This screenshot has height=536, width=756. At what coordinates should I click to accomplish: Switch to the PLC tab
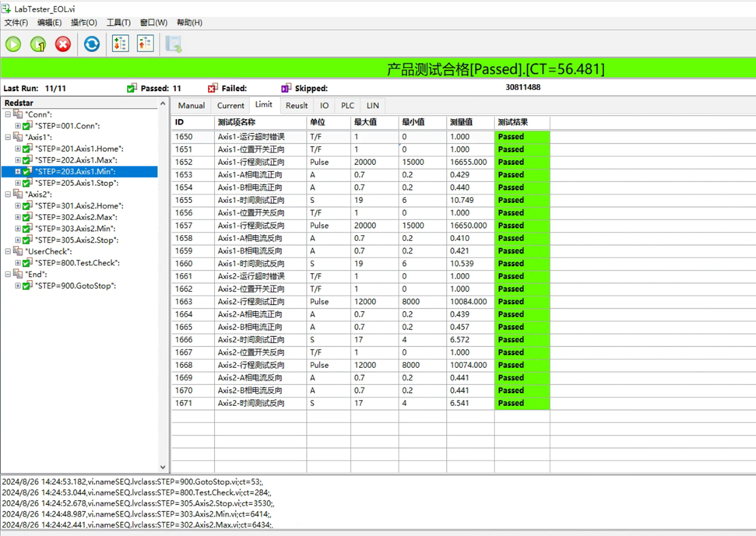click(x=347, y=106)
